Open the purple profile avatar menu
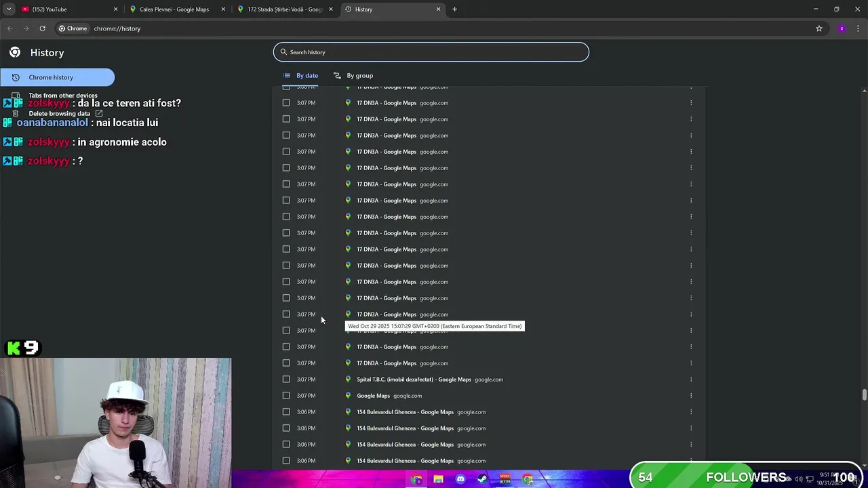 click(x=842, y=28)
